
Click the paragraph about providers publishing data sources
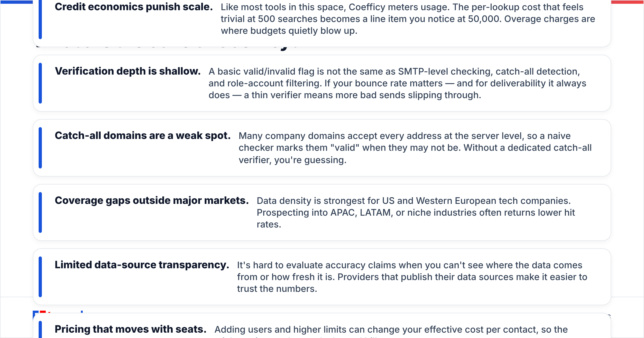(412, 277)
